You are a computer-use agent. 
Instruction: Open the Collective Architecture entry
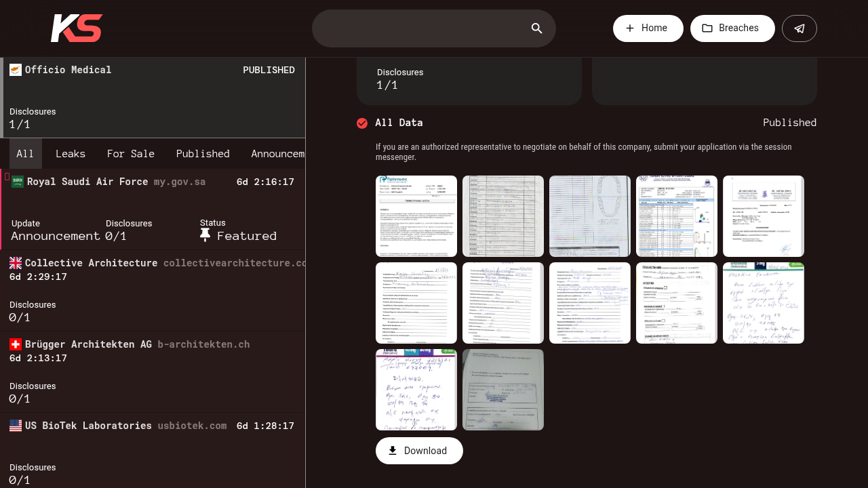pos(153,291)
